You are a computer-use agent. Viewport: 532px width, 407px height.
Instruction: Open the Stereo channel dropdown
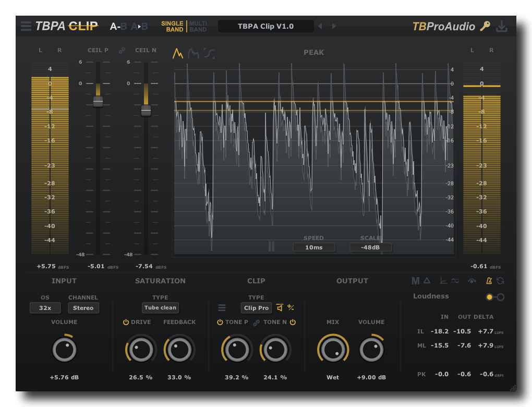pyautogui.click(x=83, y=308)
